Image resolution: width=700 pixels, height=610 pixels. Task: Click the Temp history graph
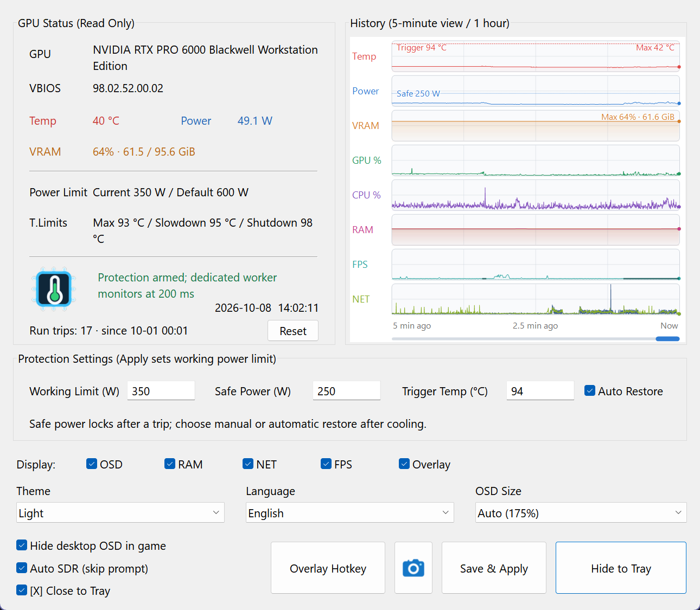pyautogui.click(x=536, y=56)
